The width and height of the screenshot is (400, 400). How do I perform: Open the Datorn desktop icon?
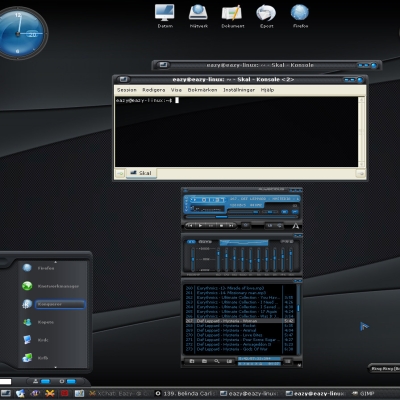[x=165, y=15]
